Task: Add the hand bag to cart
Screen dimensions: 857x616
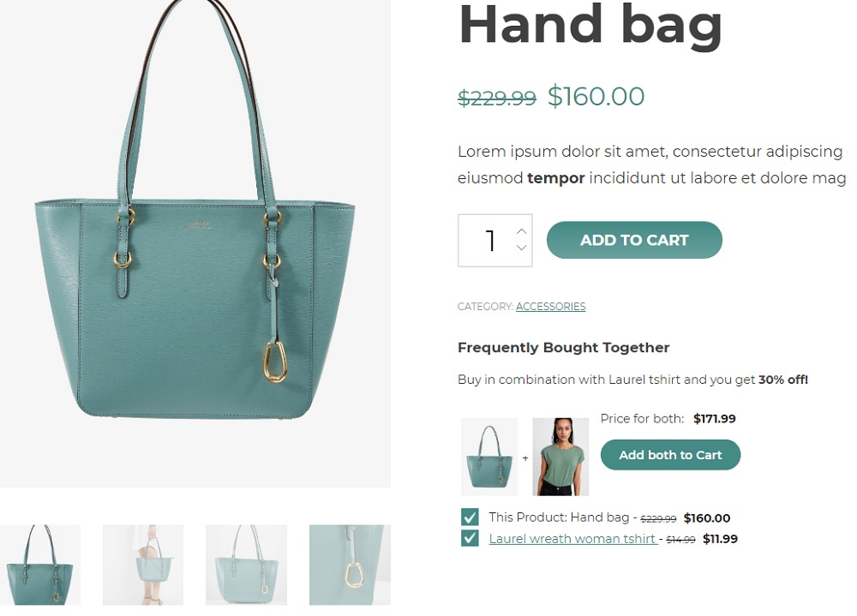Action: 634,240
